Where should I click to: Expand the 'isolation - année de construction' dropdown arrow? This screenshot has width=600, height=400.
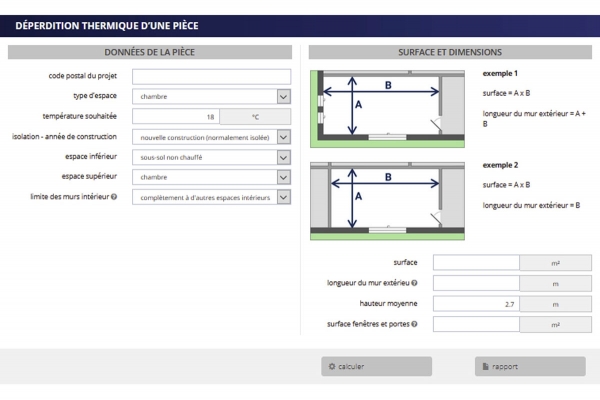[x=284, y=137]
